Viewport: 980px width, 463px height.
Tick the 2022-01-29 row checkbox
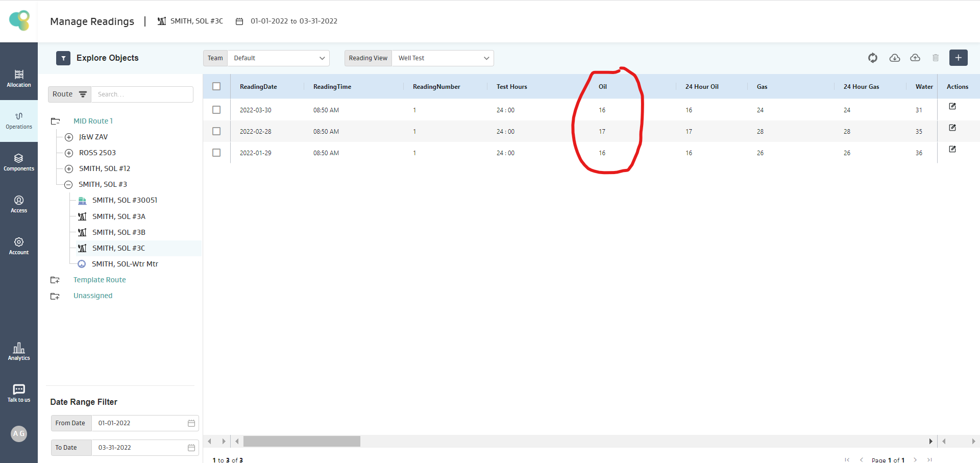pyautogui.click(x=216, y=153)
